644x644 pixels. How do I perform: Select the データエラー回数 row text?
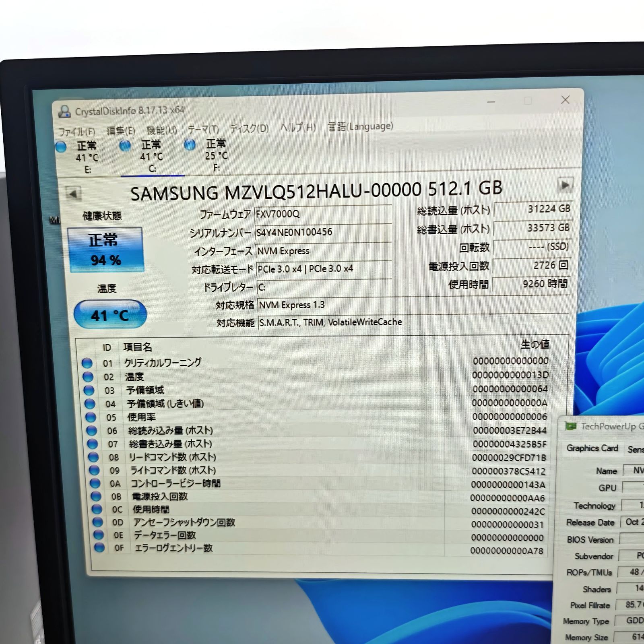[165, 535]
